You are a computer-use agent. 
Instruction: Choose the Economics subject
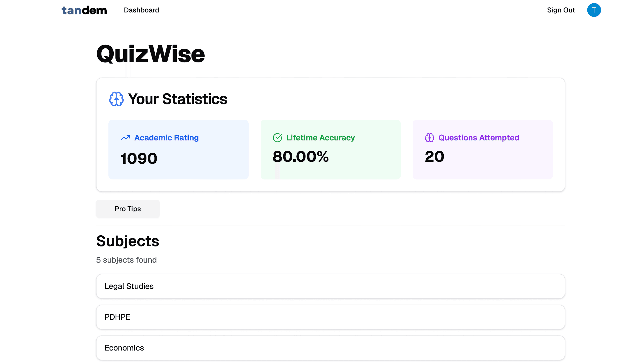coord(330,348)
